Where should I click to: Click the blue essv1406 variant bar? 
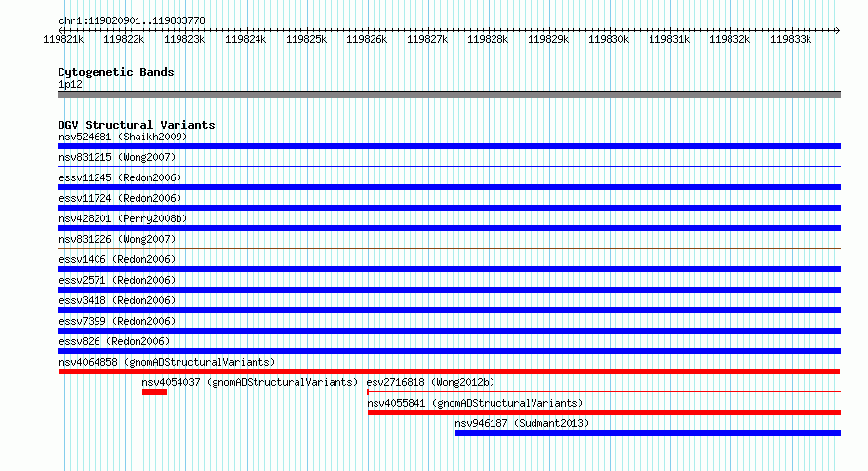click(x=449, y=269)
